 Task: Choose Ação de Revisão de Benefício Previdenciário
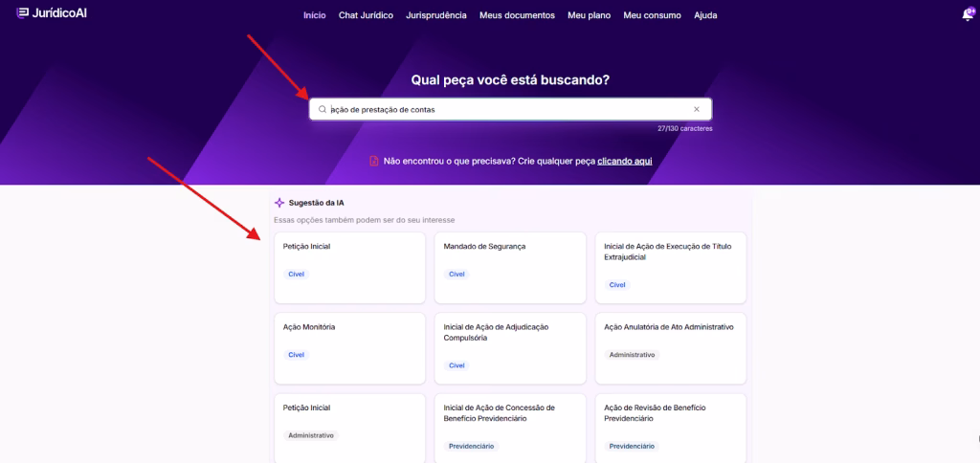[x=671, y=429]
